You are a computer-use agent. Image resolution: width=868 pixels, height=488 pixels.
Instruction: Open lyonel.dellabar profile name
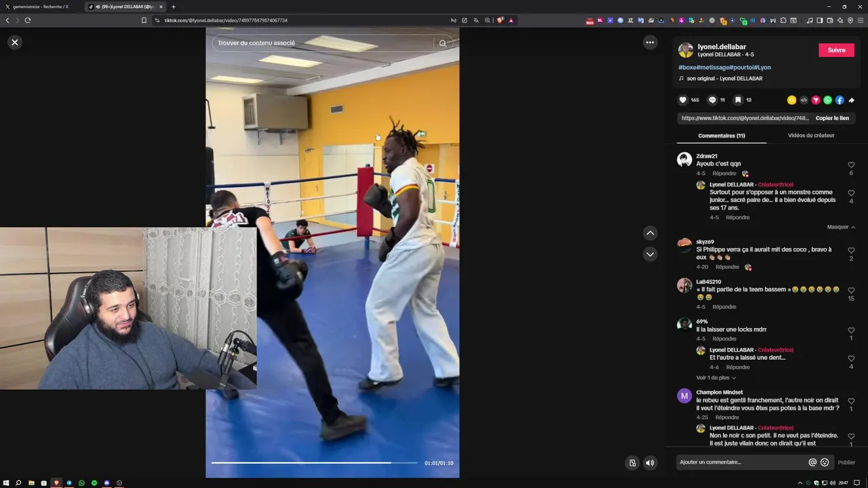click(x=722, y=47)
